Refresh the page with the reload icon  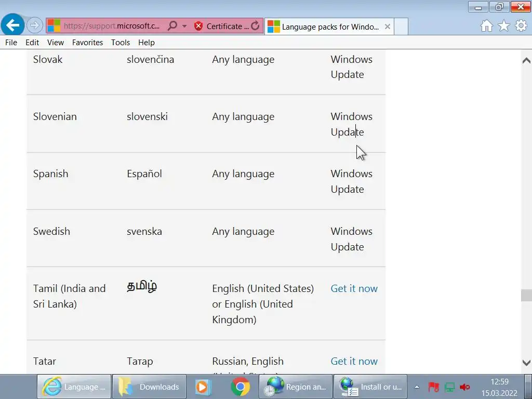[255, 26]
